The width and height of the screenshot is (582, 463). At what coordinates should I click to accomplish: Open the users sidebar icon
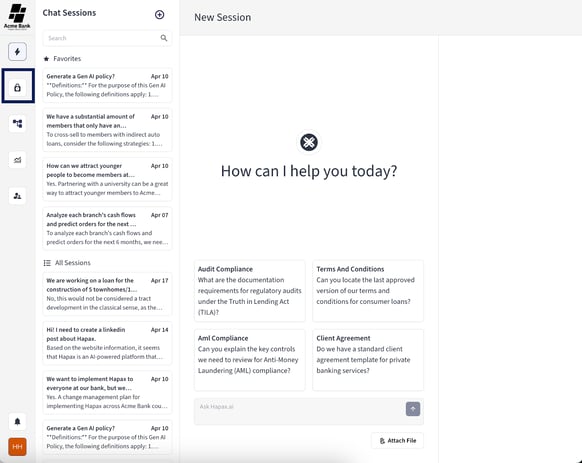17,196
